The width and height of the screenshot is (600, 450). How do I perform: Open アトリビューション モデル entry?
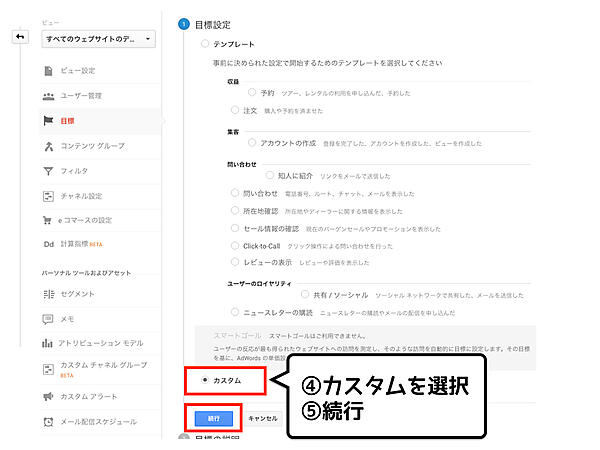point(101,343)
